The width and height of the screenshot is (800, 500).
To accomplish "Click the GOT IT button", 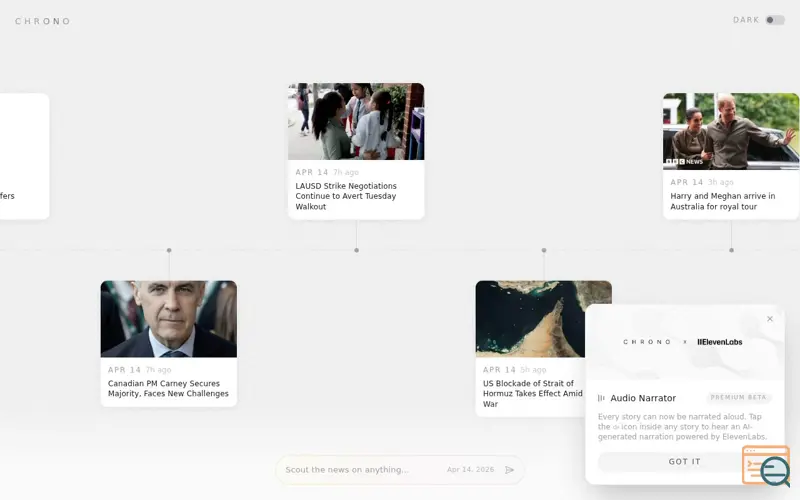I will point(684,462).
